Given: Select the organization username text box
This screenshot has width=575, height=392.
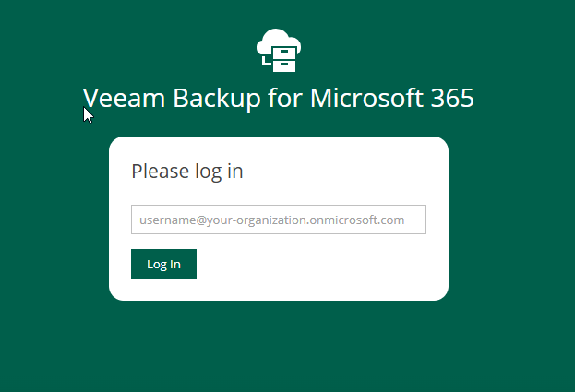Looking at the screenshot, I should point(278,220).
